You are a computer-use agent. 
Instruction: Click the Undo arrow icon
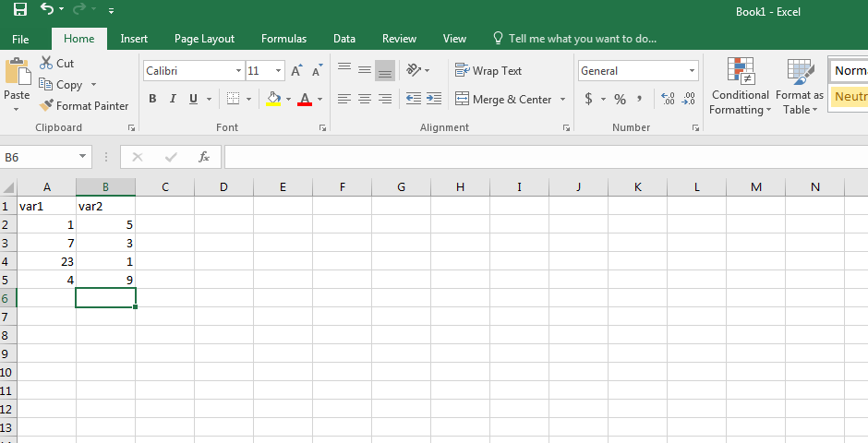47,10
